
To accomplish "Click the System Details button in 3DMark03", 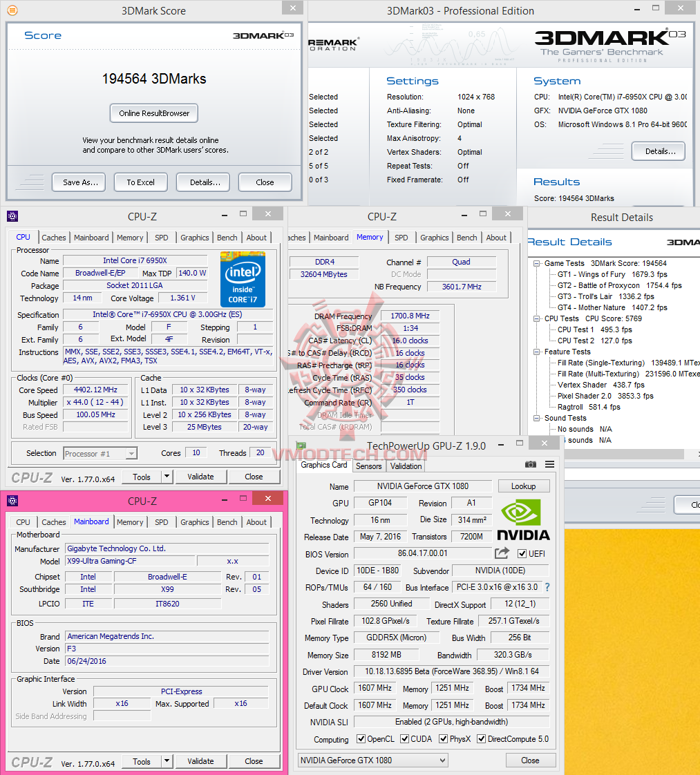I will point(659,151).
